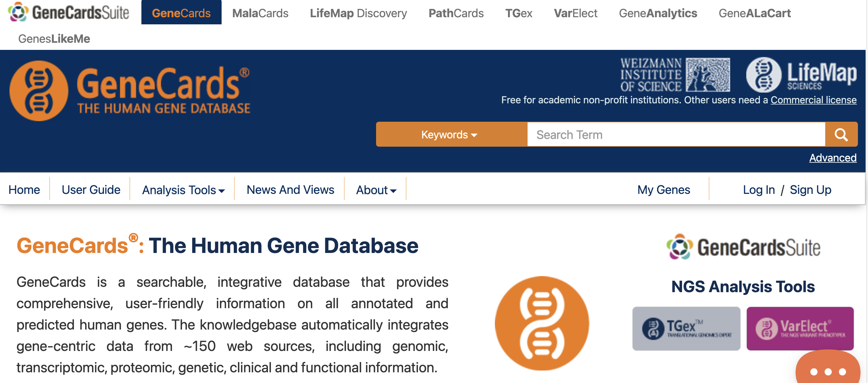Screen dimensions: 868x383
Task: Click the large orange DNA circle image
Action: (x=542, y=323)
